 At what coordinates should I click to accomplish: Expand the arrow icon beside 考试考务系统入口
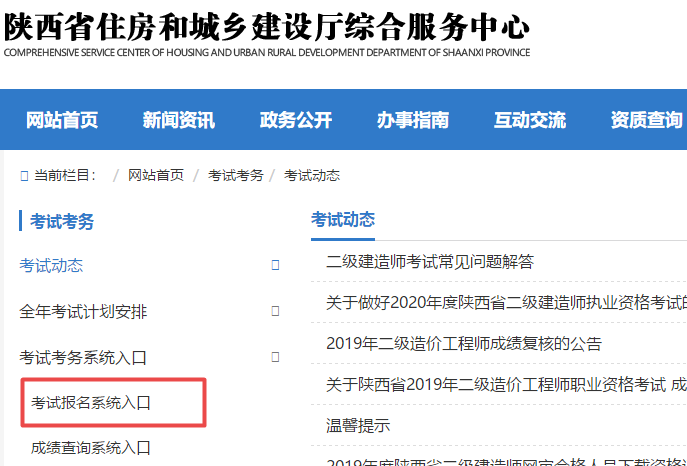pos(275,357)
